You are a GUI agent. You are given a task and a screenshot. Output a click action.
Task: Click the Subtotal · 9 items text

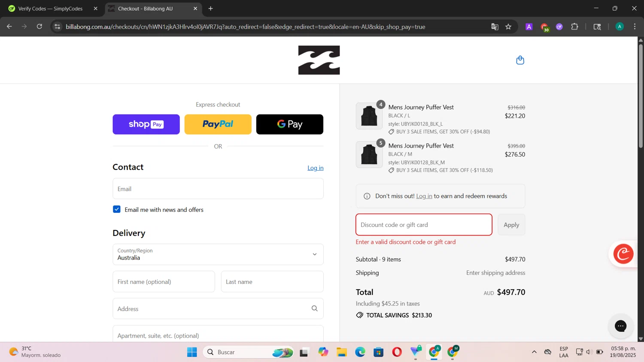tap(378, 259)
